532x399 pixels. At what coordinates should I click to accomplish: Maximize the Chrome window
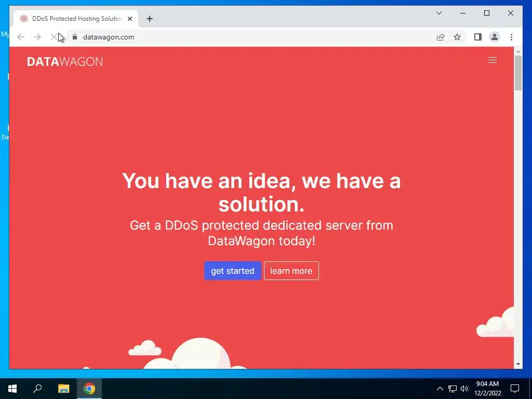486,13
